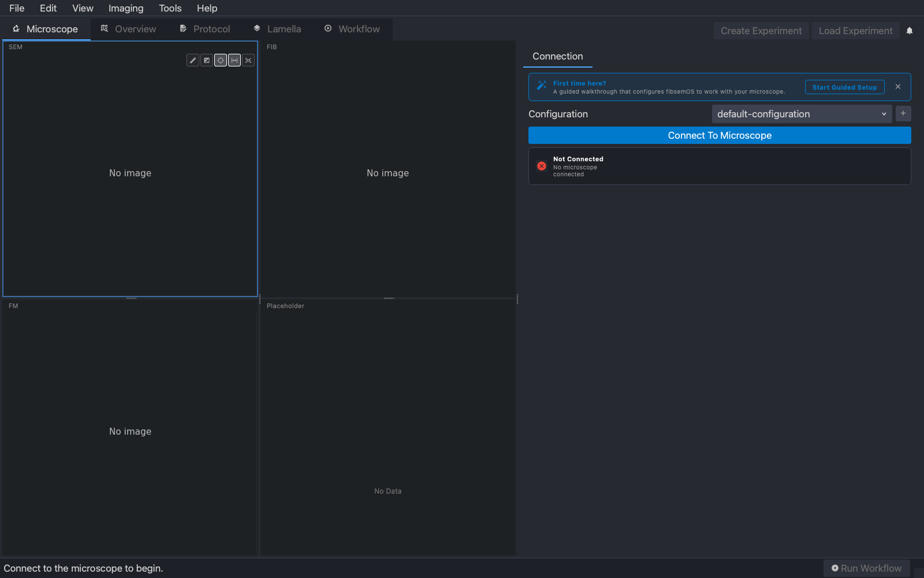The width and height of the screenshot is (924, 578).
Task: Click the Create Experiment button
Action: 761,31
